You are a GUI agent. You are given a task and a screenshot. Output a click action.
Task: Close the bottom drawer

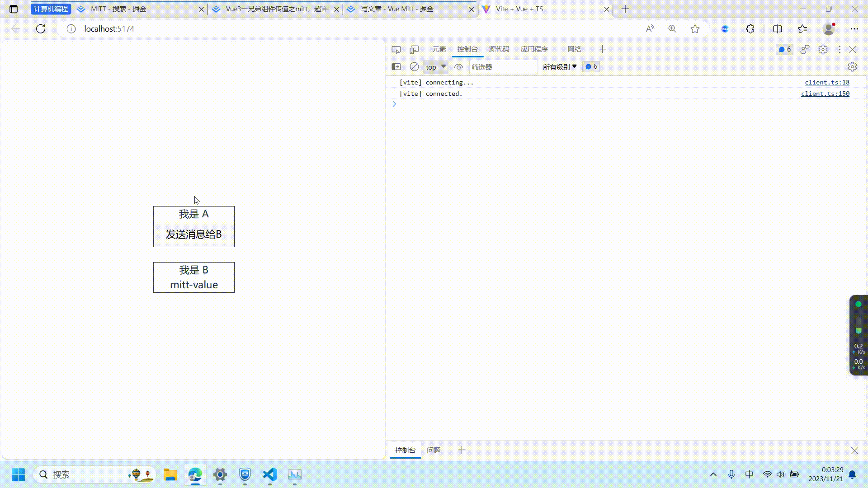[x=854, y=450]
